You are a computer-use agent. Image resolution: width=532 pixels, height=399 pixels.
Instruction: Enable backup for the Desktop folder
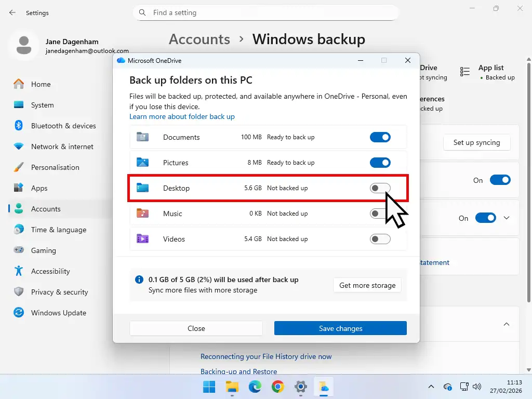[x=380, y=188]
